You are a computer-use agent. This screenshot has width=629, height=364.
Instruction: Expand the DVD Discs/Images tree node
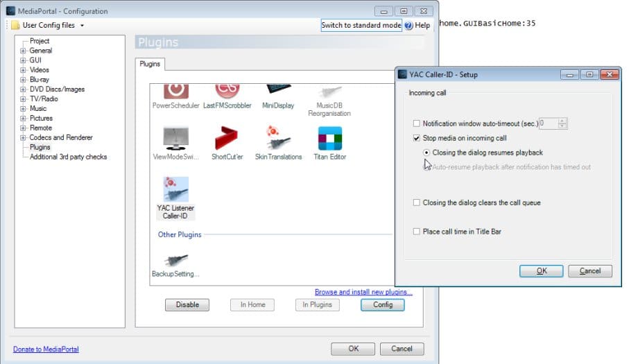[23, 89]
